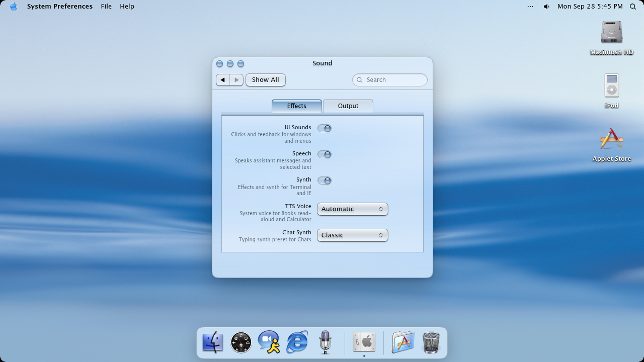The width and height of the screenshot is (644, 362).
Task: Open the File menu
Action: point(106,7)
